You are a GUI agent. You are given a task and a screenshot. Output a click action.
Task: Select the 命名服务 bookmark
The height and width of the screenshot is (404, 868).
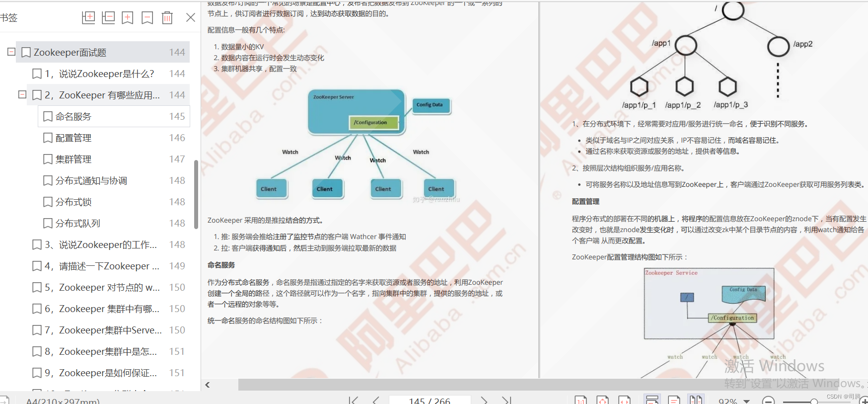[114, 116]
